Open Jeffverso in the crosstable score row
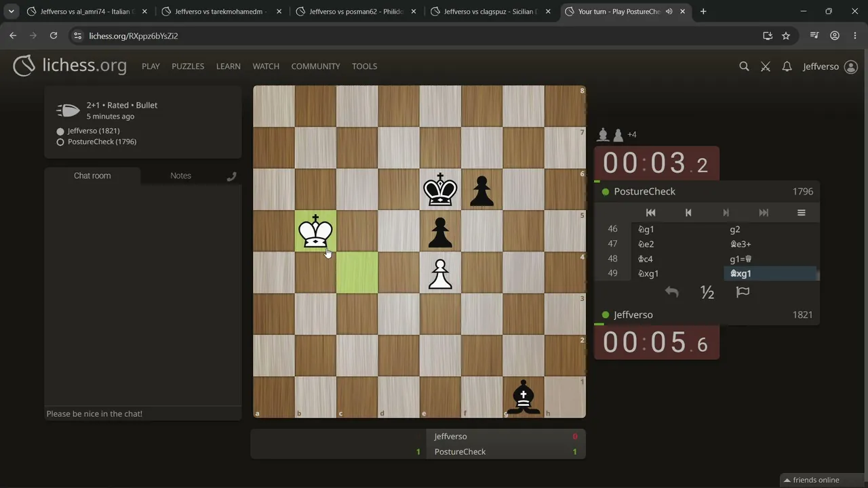Screen dimensions: 868x488 tap(450, 436)
